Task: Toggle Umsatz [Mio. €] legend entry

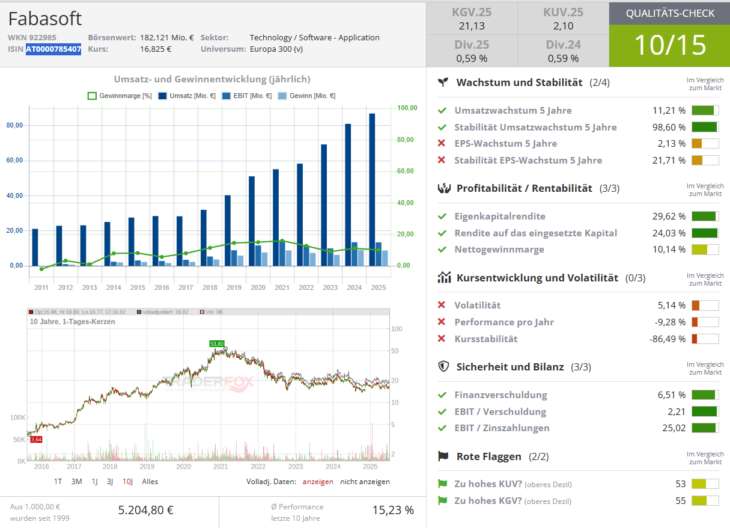Action: 187,96
